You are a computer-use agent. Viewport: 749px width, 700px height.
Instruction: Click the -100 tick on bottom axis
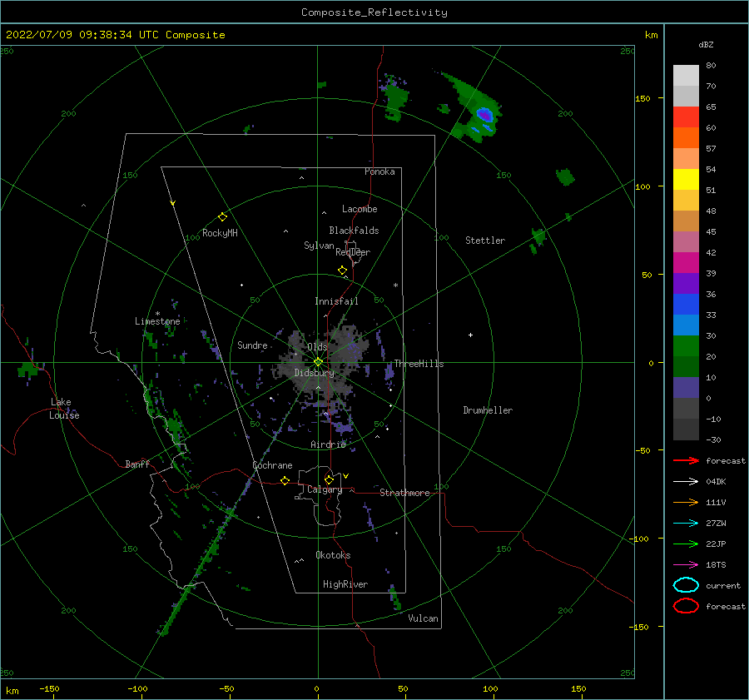(137, 688)
